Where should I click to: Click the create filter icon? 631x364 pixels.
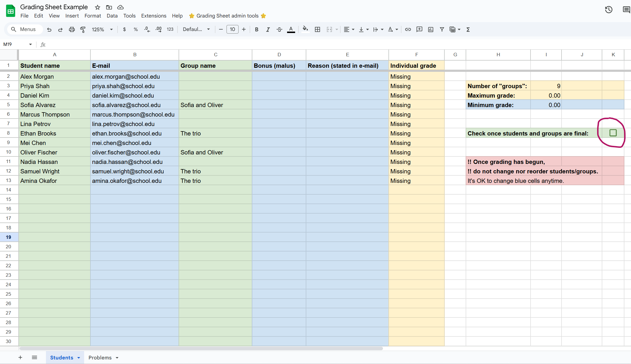pos(442,29)
